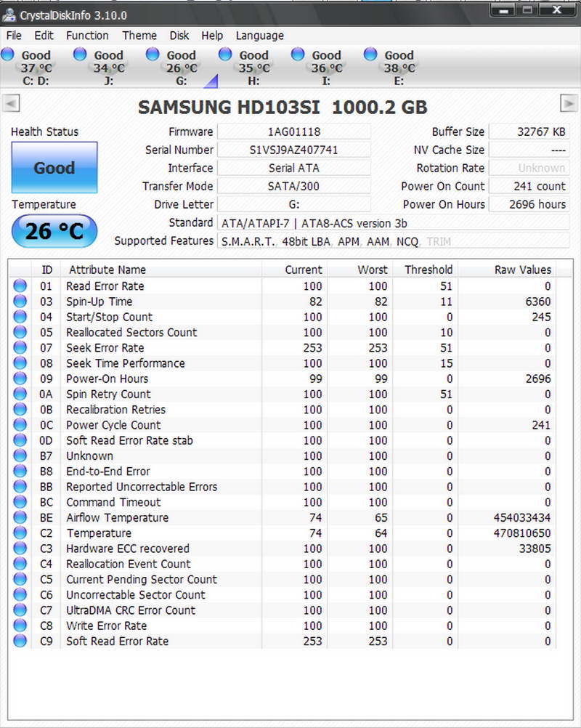Click the Current column header

[x=295, y=270]
